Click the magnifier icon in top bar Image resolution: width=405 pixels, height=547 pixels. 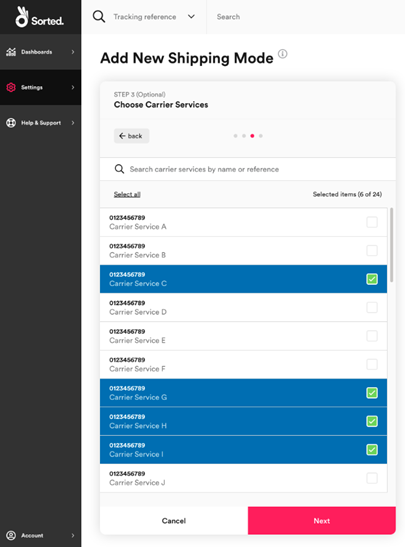tap(99, 16)
